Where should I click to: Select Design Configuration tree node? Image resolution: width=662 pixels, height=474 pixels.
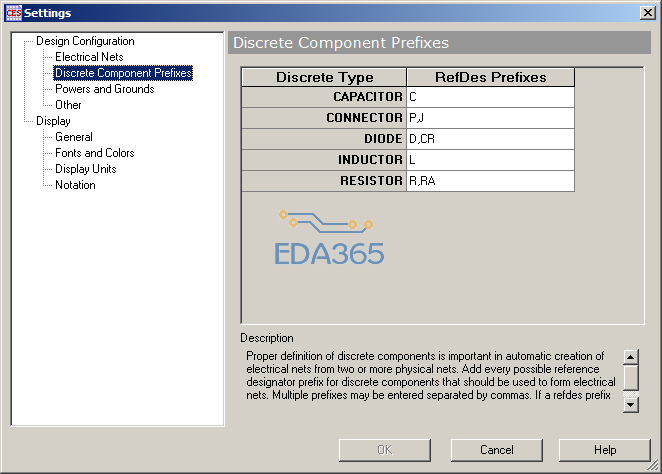pos(85,41)
